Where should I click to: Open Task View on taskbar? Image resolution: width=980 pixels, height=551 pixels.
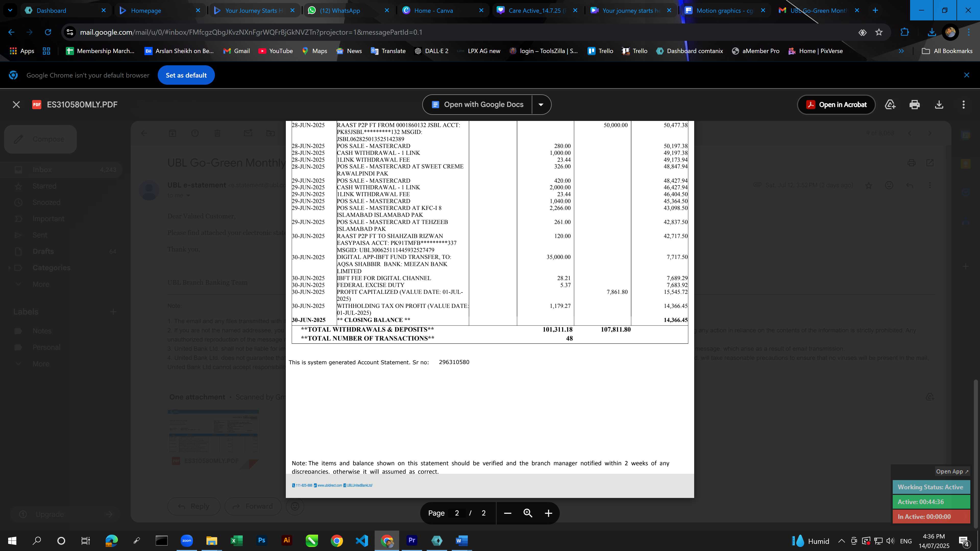click(x=85, y=541)
